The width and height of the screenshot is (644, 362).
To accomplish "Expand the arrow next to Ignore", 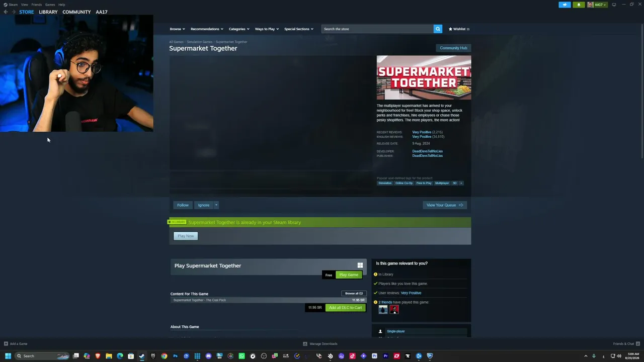I will pyautogui.click(x=216, y=205).
